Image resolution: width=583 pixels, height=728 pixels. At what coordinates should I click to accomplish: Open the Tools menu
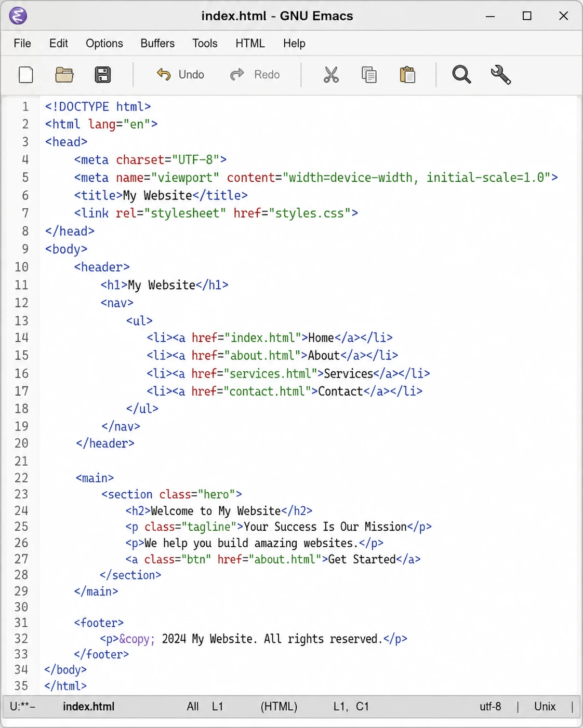(205, 44)
